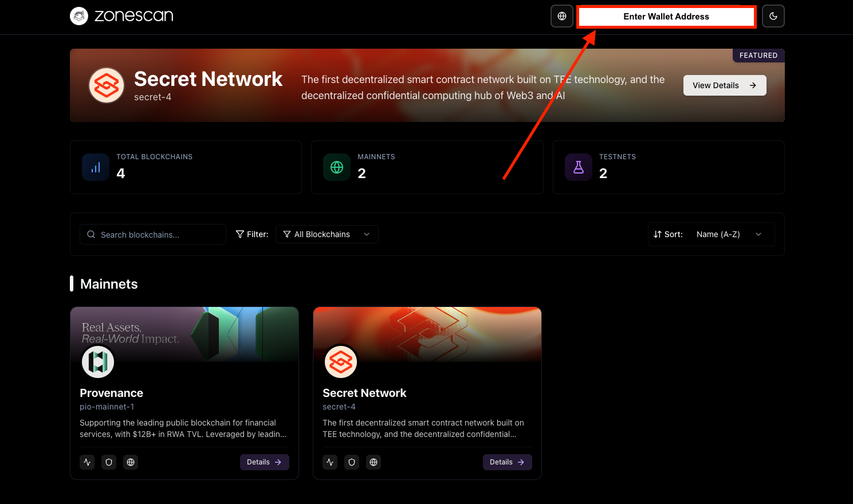This screenshot has height=504, width=853.
Task: Click the Provenance card title
Action: point(112,393)
